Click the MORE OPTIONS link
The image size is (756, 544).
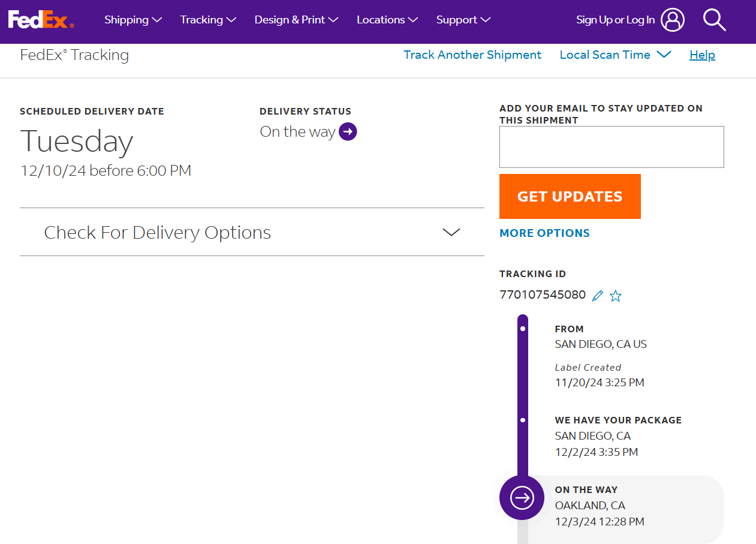tap(544, 233)
